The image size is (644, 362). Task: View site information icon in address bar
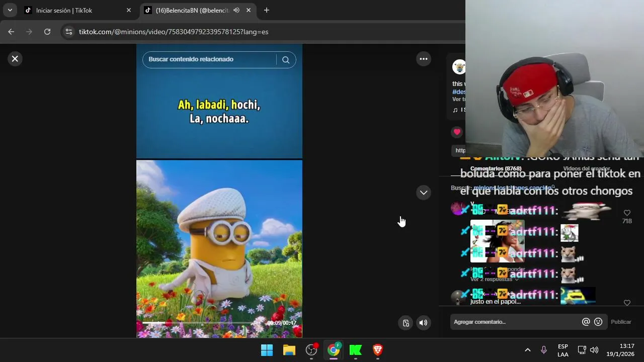click(x=69, y=32)
